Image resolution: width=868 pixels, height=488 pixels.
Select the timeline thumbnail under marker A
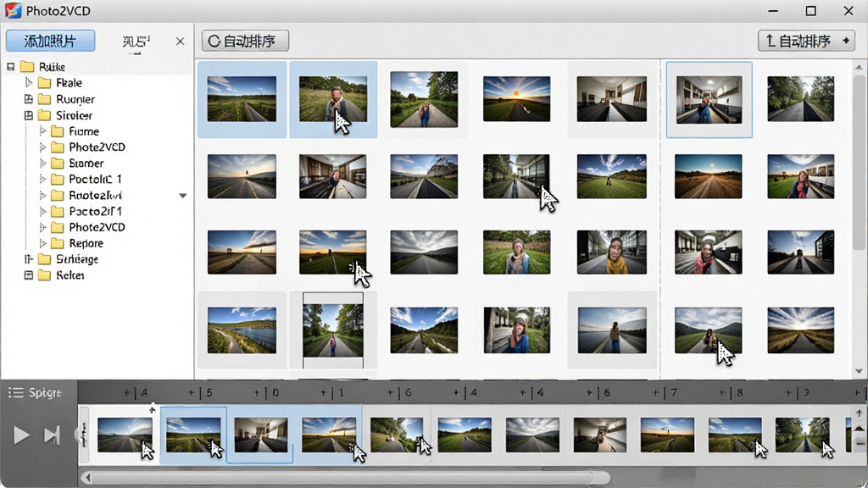(125, 435)
